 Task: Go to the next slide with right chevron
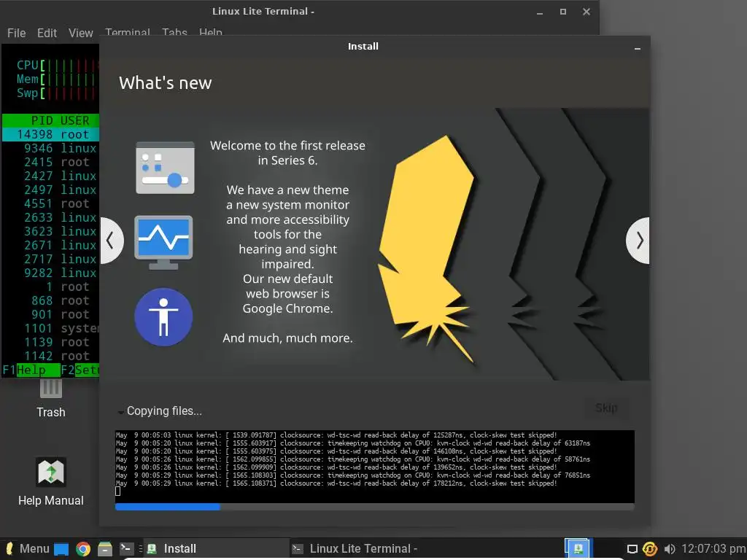(x=638, y=241)
